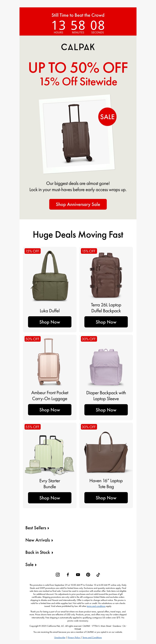
Task: Open the Pinterest social icon
Action: click(x=88, y=574)
